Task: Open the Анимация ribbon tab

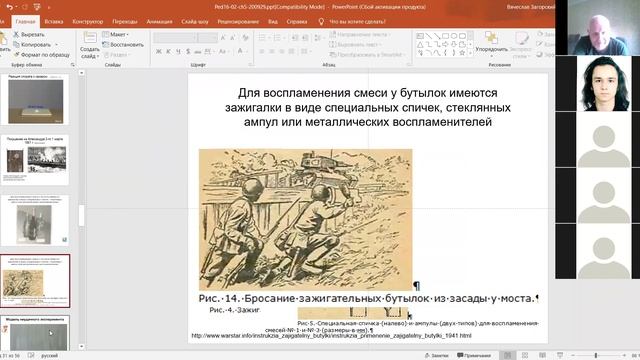Action: click(x=159, y=22)
